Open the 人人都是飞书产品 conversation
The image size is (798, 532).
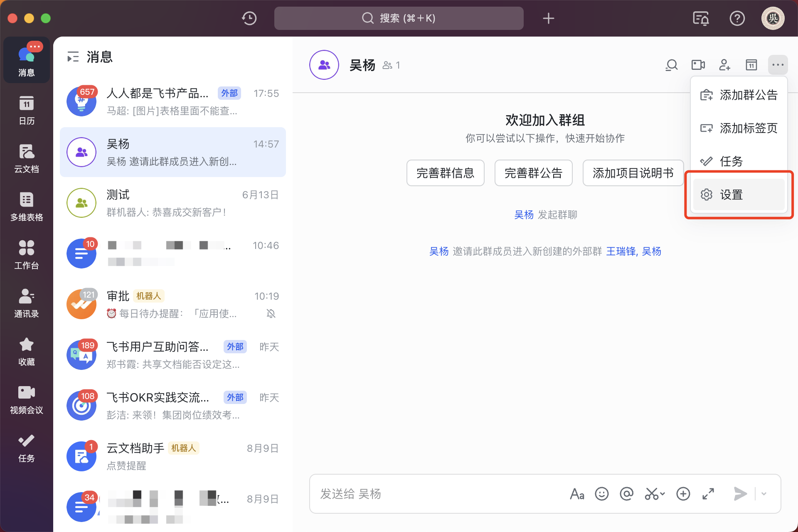pyautogui.click(x=173, y=101)
